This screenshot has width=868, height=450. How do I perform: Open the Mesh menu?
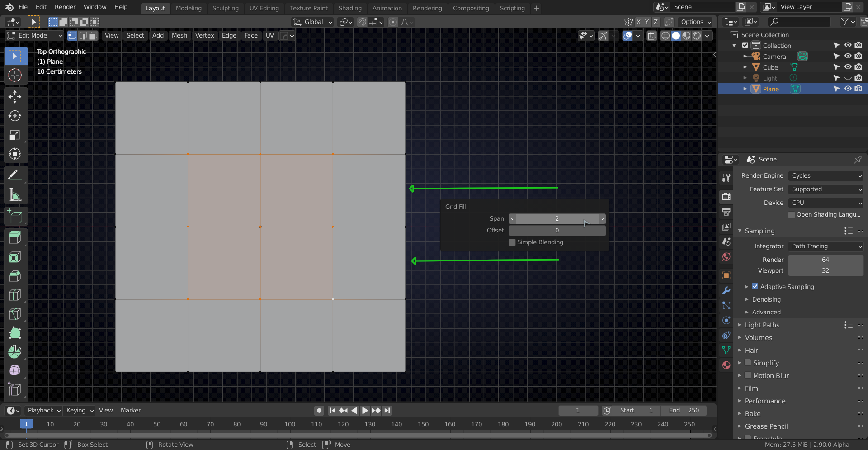tap(179, 36)
